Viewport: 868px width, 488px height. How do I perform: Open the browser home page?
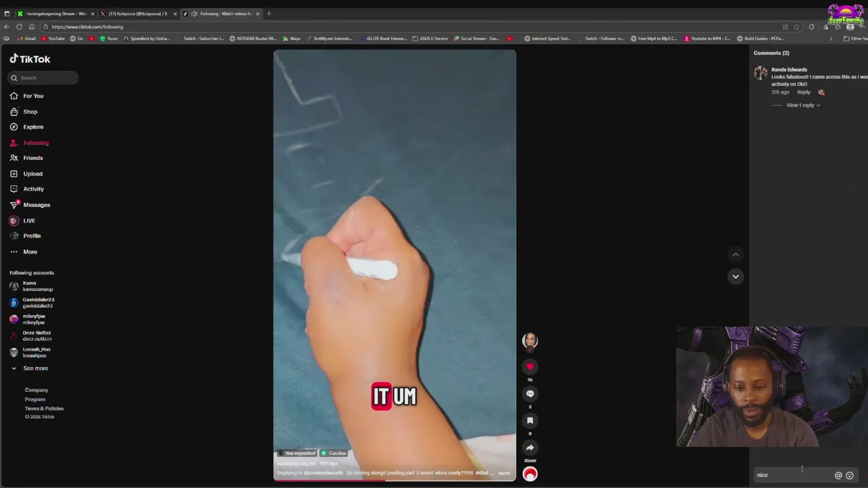coord(31,27)
